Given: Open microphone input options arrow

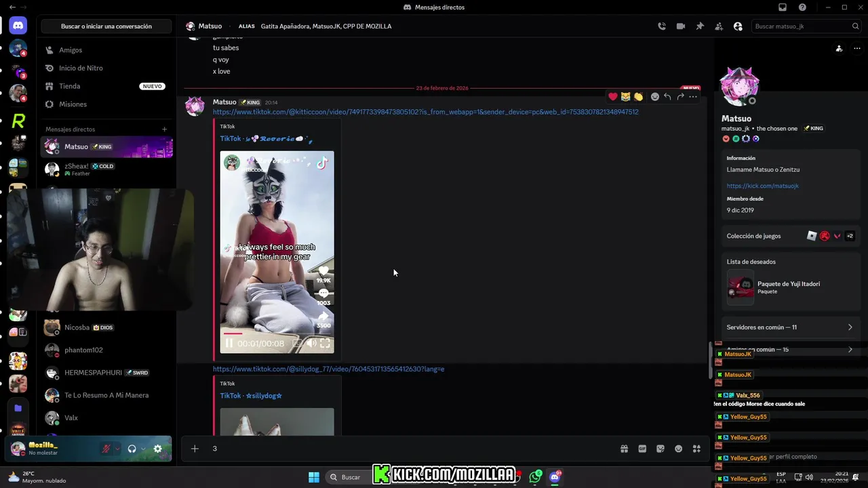Looking at the screenshot, I should pos(117,449).
